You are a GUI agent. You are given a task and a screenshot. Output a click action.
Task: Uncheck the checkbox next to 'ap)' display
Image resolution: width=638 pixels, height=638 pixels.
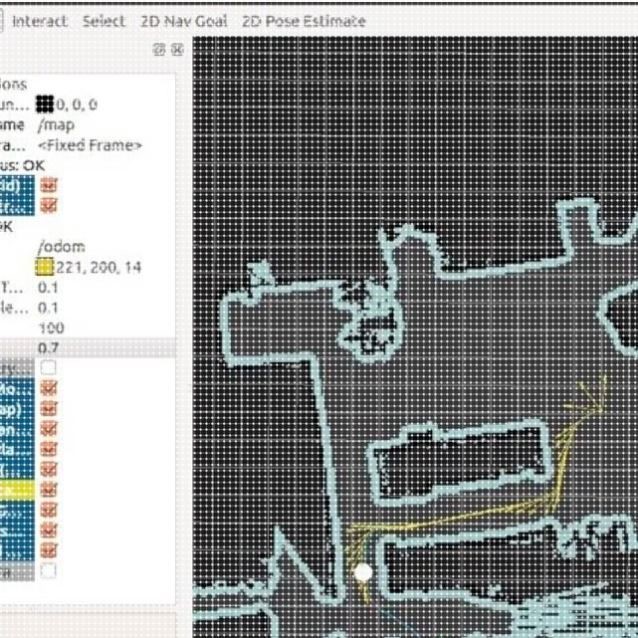(x=48, y=409)
